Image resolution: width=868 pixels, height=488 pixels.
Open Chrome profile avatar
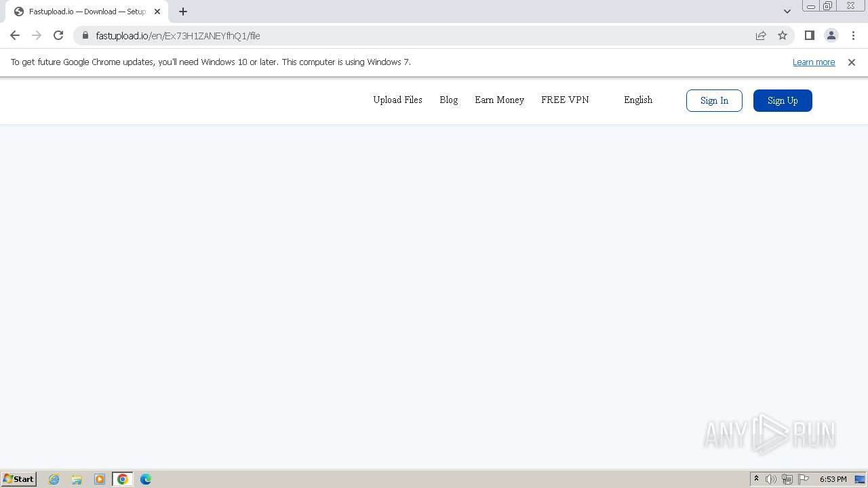831,35
